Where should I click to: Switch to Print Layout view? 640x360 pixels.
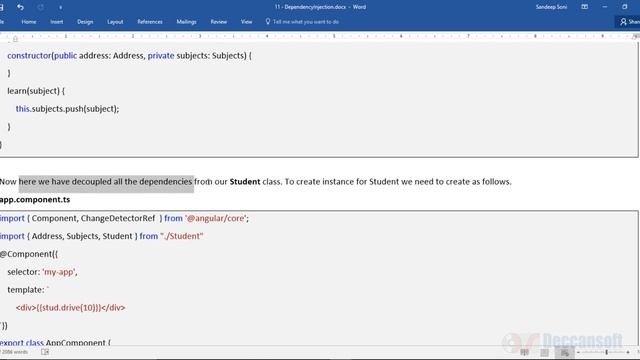544,352
